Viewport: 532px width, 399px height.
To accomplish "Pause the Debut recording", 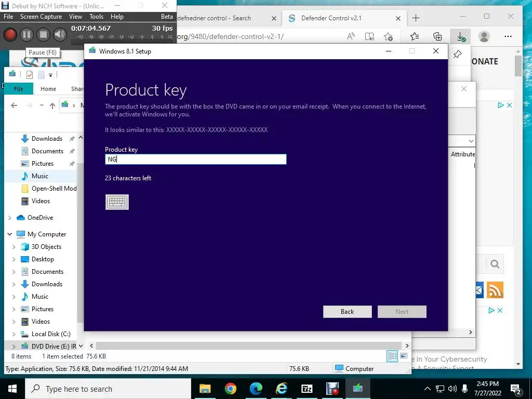I will [x=26, y=35].
